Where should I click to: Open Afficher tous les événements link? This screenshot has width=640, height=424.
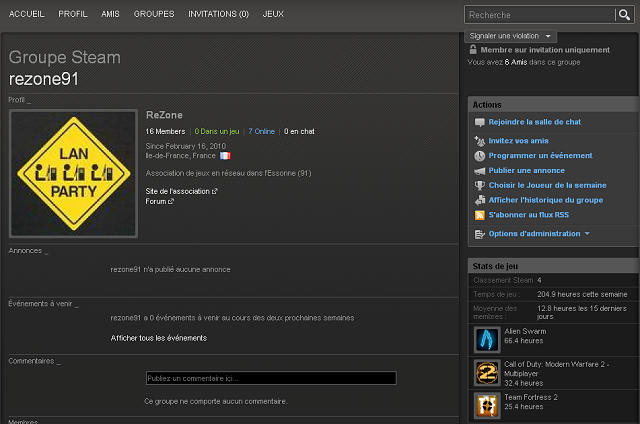159,338
